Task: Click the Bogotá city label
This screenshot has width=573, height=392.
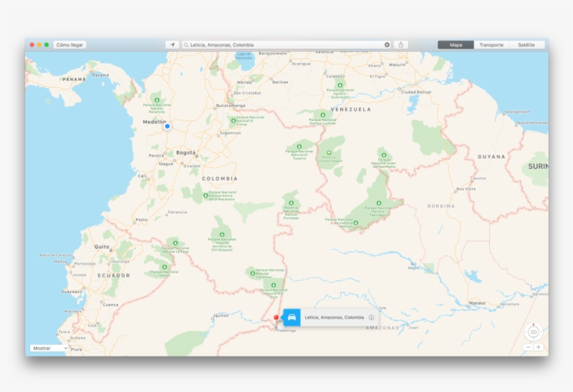Action: tap(186, 153)
